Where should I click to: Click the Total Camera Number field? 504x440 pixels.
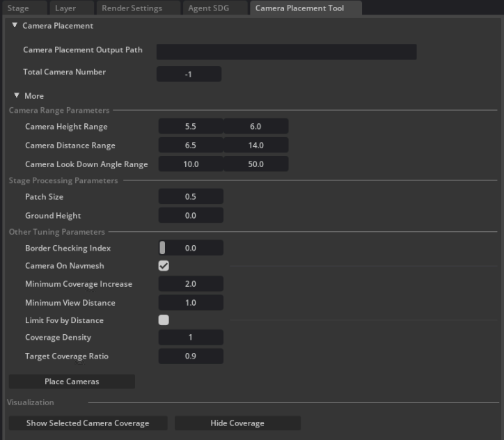point(189,74)
